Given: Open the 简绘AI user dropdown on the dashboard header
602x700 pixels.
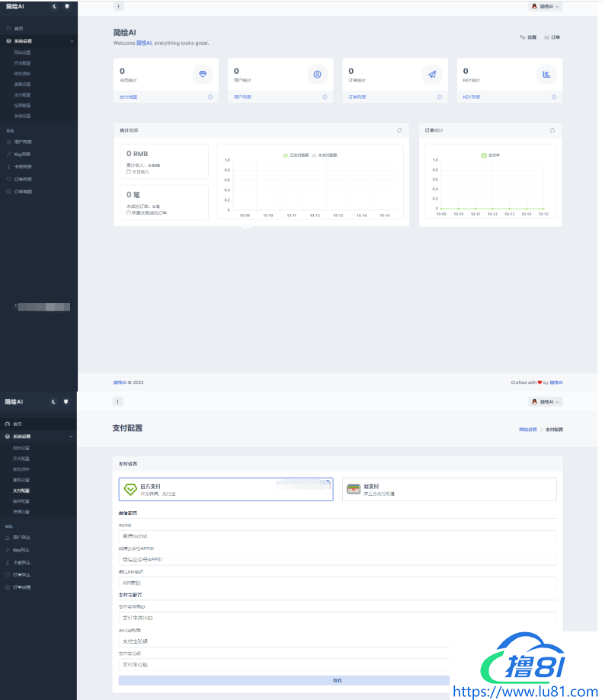Looking at the screenshot, I should point(546,6).
